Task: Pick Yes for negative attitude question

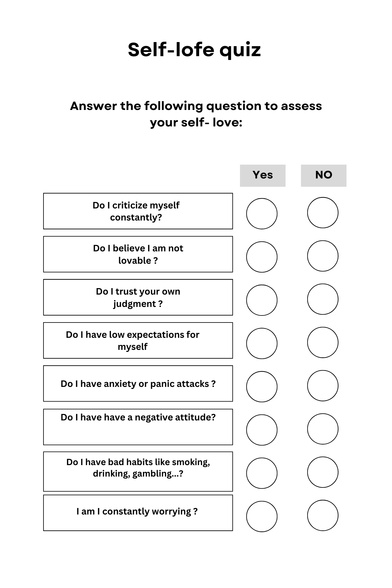Action: coord(262,430)
